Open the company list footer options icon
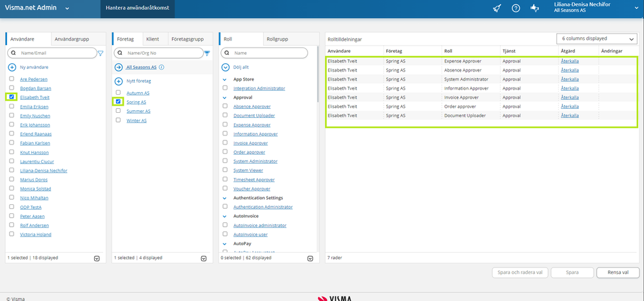 pos(204,258)
